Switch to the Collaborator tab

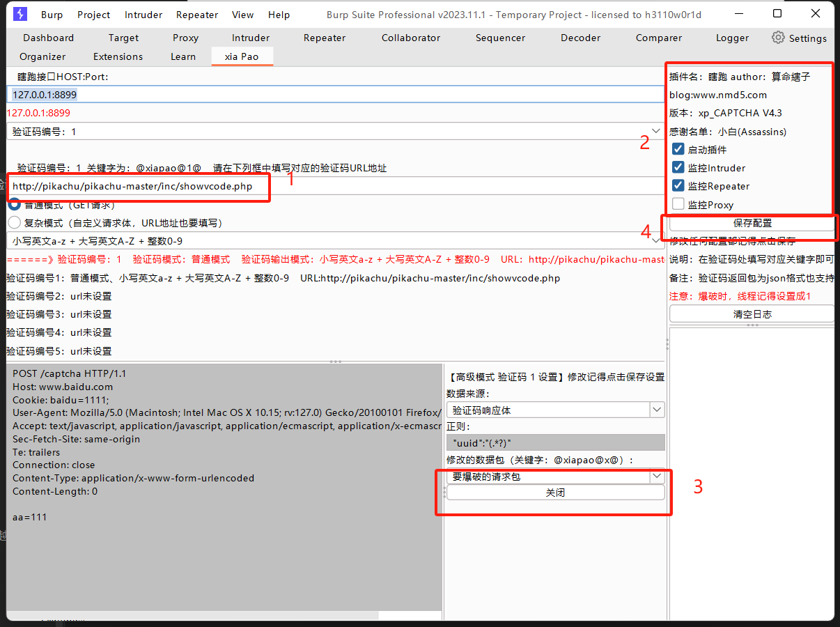pyautogui.click(x=411, y=38)
